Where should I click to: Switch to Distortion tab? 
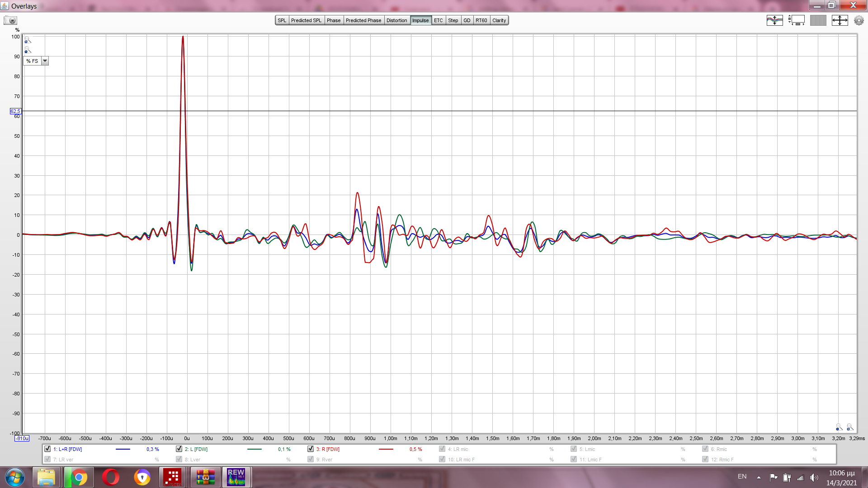pos(397,20)
